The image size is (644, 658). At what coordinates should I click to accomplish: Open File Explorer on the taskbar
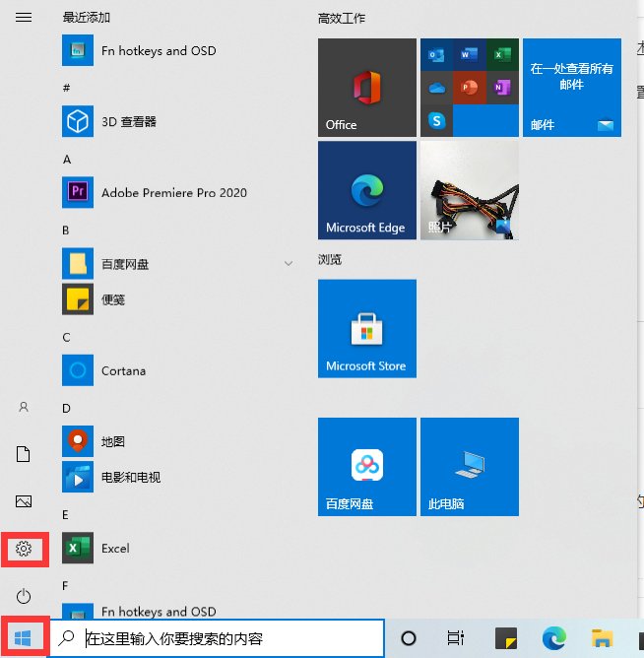(602, 638)
